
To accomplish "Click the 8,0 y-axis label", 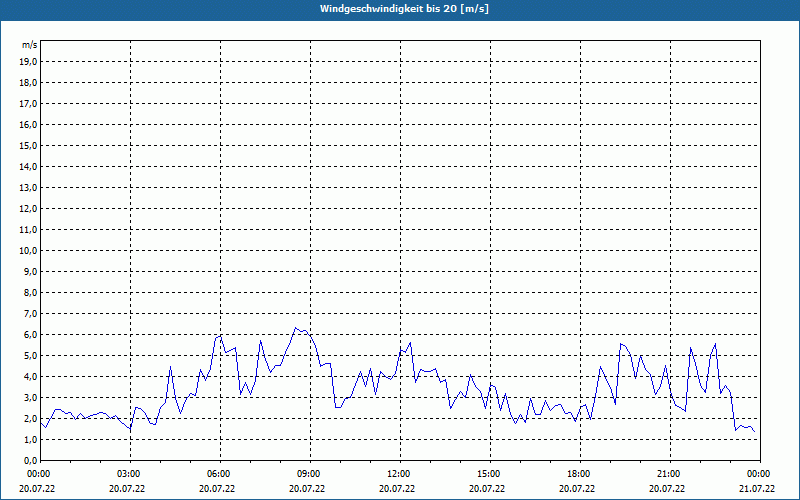I will tap(30, 292).
